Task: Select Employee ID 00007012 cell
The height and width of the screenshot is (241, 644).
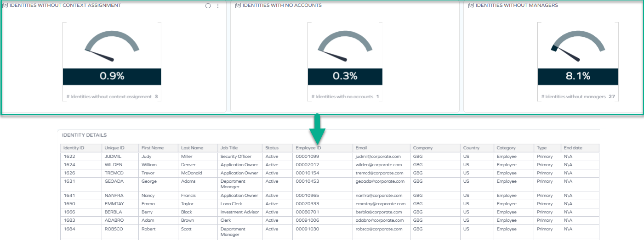Action: click(x=323, y=165)
